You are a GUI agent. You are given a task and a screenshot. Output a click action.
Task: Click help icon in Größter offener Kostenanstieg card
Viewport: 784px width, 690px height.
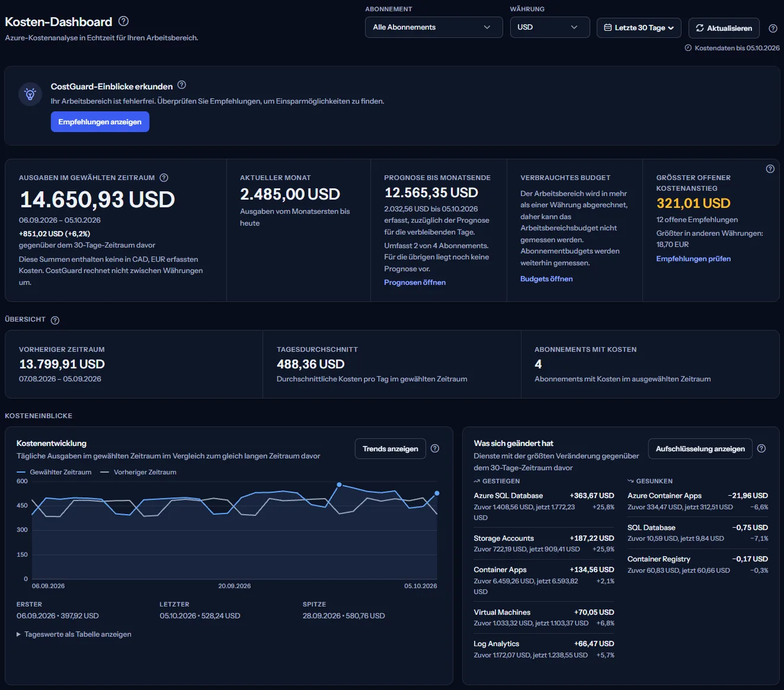point(770,169)
